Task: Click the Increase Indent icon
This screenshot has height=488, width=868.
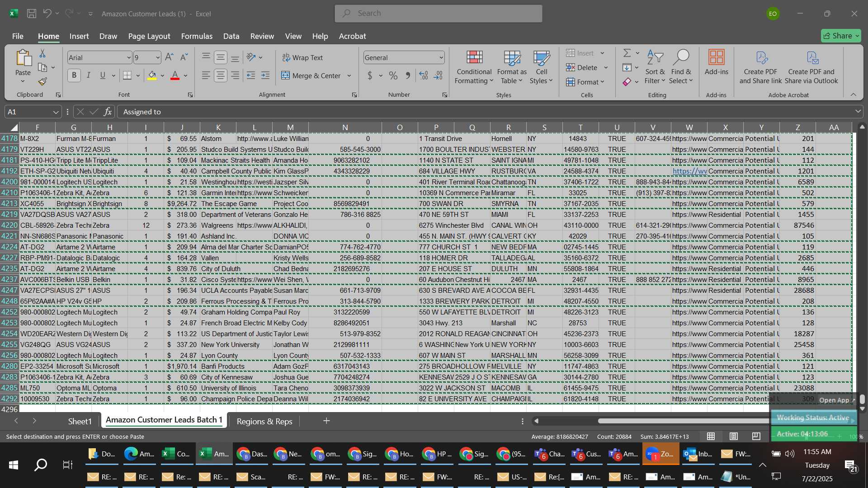Action: pos(265,75)
